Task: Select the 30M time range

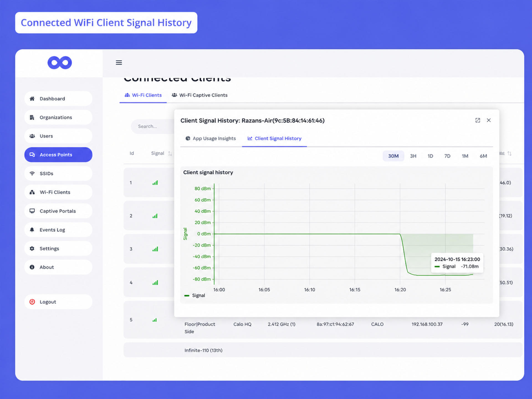Action: [x=393, y=156]
